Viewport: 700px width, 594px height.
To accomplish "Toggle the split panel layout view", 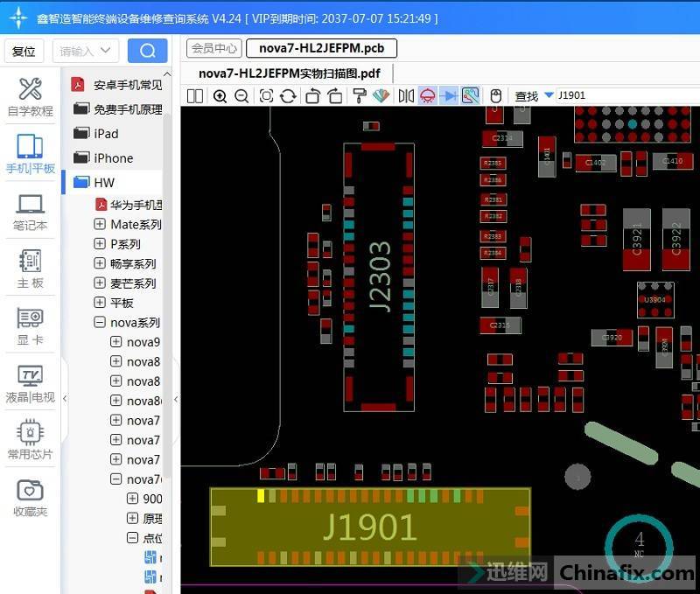I will pyautogui.click(x=194, y=95).
